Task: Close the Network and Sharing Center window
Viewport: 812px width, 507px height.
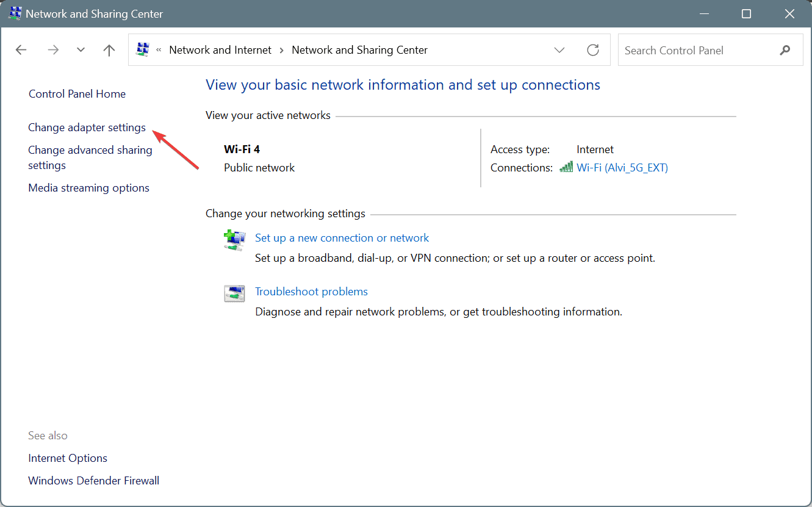Action: pyautogui.click(x=791, y=13)
